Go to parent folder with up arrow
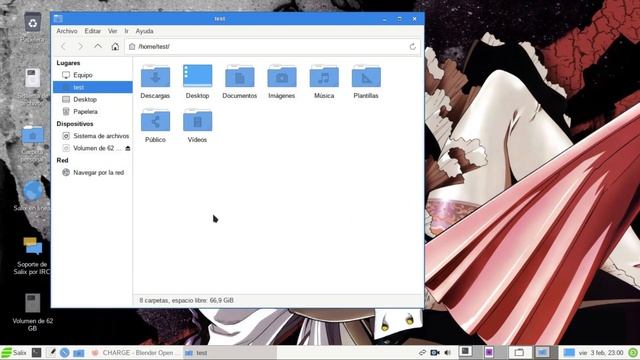The width and height of the screenshot is (640, 360). pyautogui.click(x=98, y=47)
